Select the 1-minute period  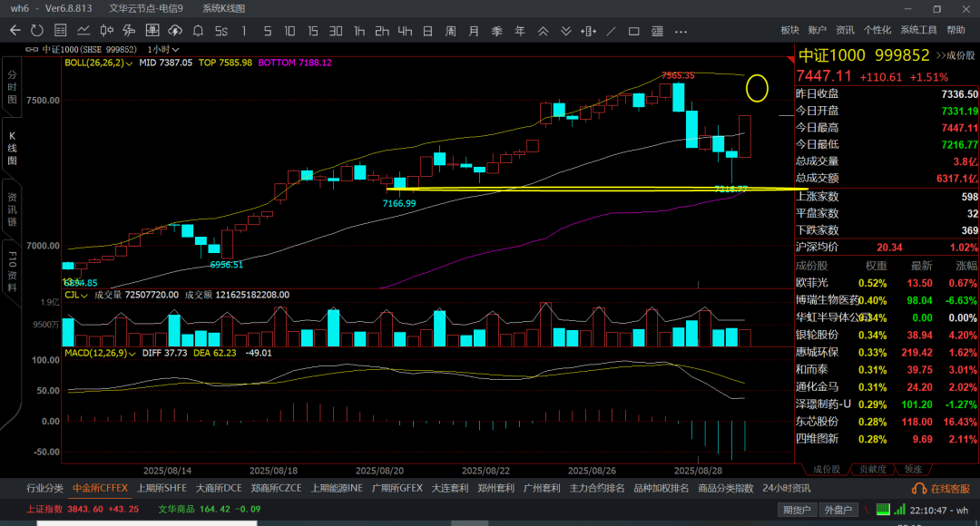click(244, 31)
